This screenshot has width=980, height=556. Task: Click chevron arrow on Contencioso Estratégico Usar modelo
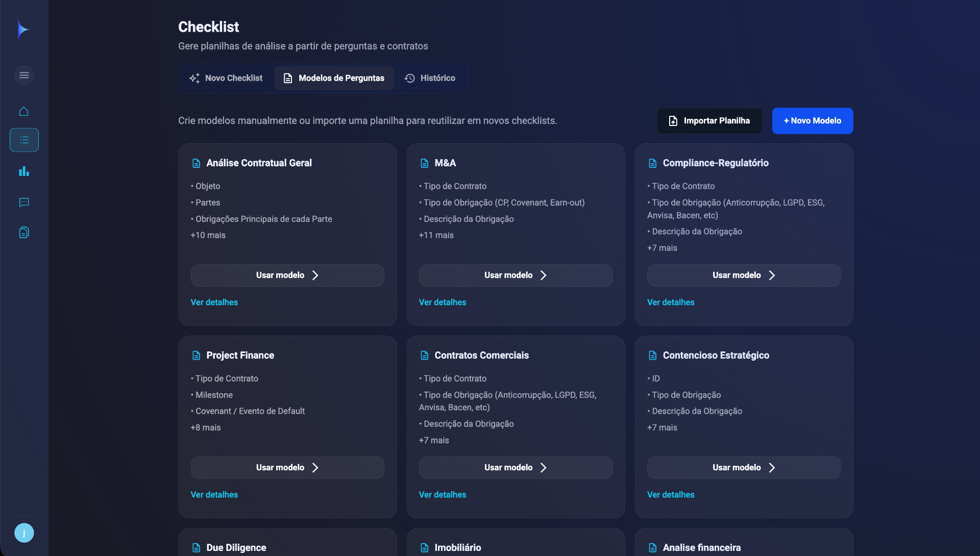772,468
